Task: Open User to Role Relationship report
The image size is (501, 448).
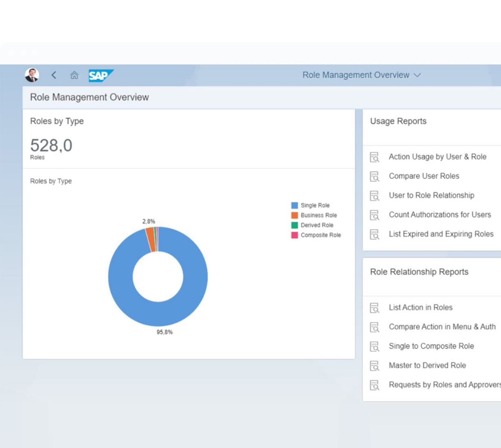Action: click(x=431, y=195)
